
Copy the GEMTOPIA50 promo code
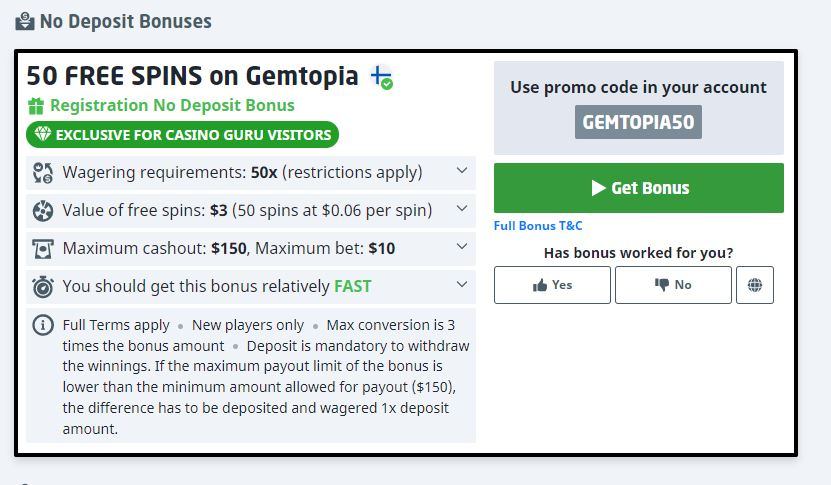click(638, 122)
